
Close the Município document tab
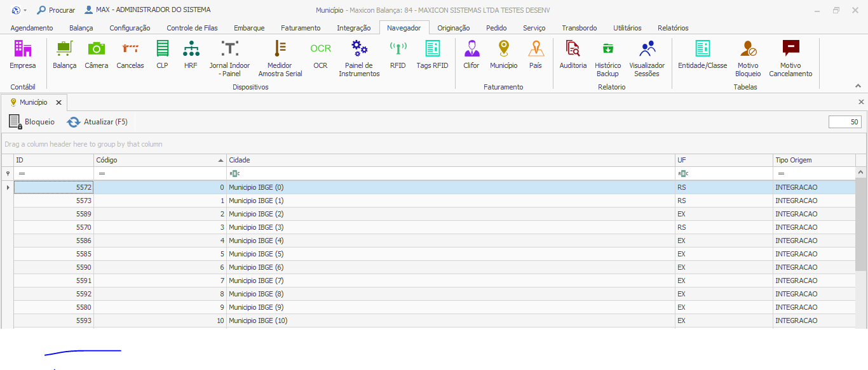click(x=58, y=102)
